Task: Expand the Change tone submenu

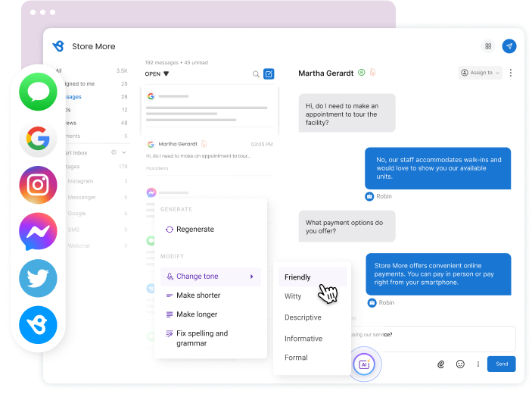Action: [x=210, y=277]
